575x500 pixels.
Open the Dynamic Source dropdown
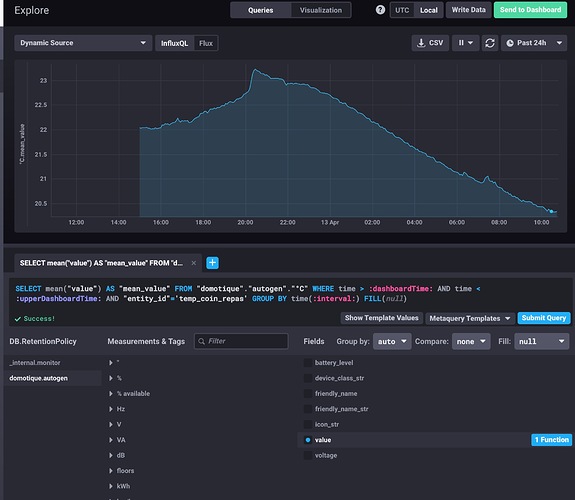[83, 43]
